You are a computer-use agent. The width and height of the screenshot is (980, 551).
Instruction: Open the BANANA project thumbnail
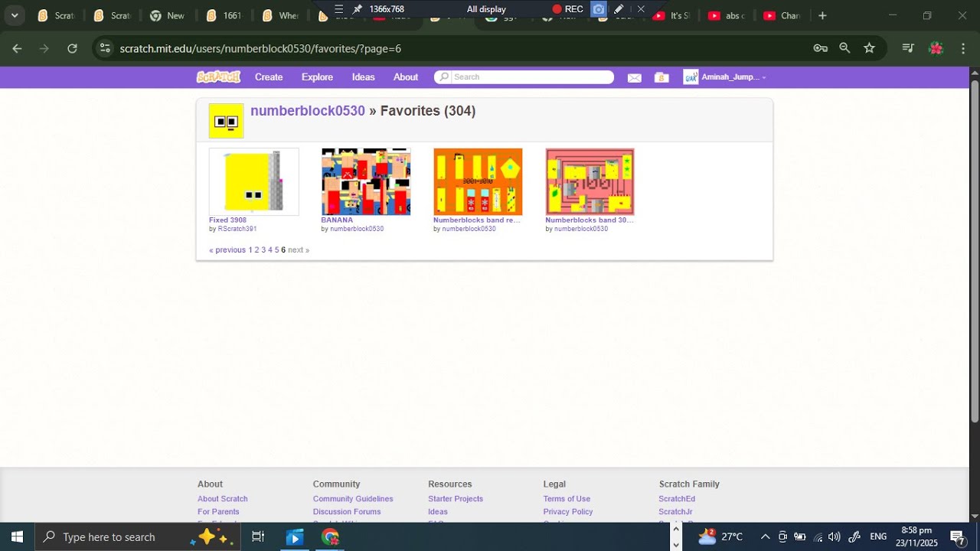coord(366,181)
